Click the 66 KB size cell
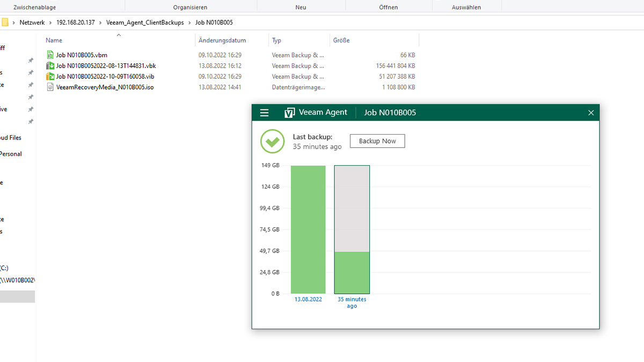This screenshot has height=362, width=644. tap(407, 55)
